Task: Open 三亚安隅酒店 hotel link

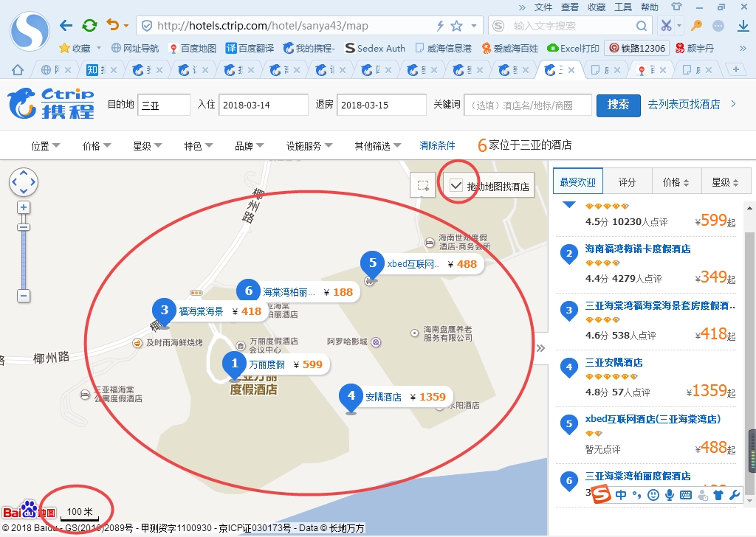Action: click(x=614, y=362)
